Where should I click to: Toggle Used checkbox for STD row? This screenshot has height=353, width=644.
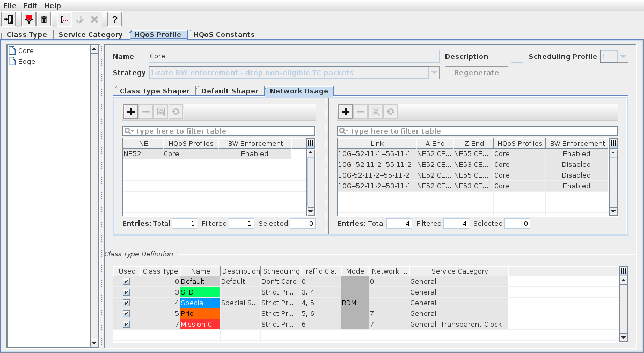tap(127, 292)
